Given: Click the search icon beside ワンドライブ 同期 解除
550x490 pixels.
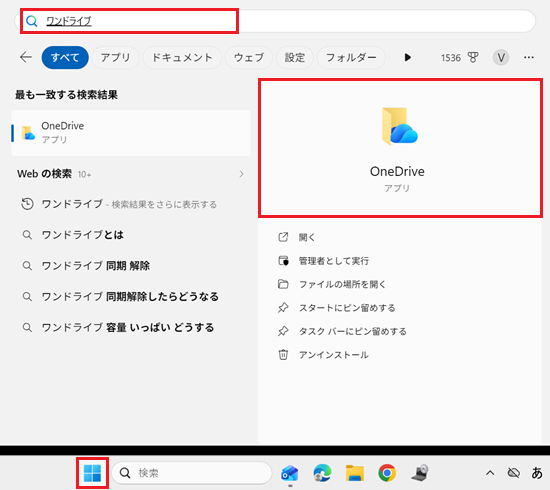Looking at the screenshot, I should [27, 266].
